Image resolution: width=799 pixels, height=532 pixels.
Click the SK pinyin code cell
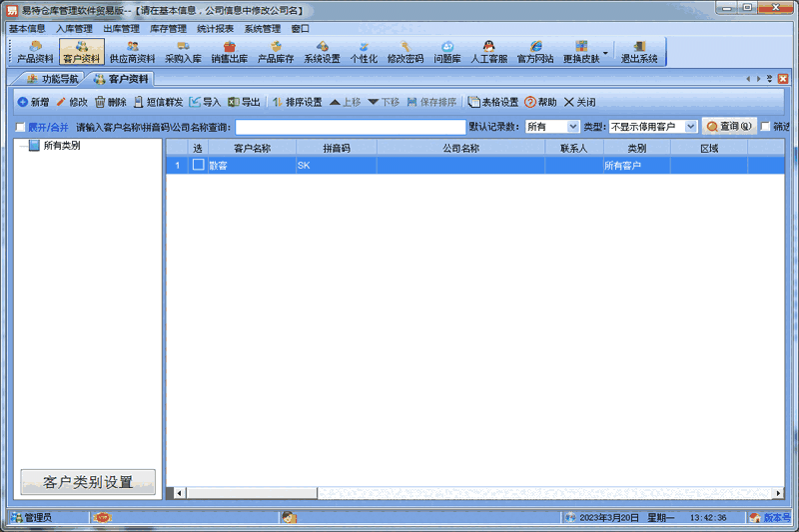[x=337, y=166]
